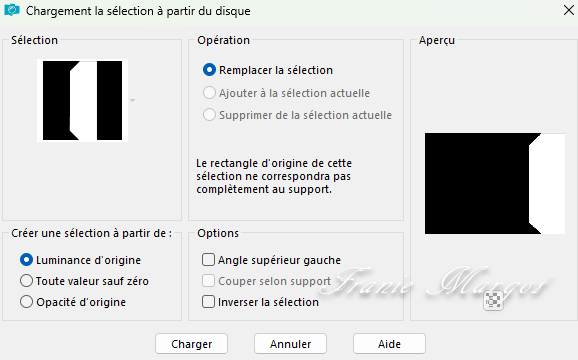This screenshot has height=360, width=578.
Task: Select the Luminance d'origine radio button
Action: [80, 260]
